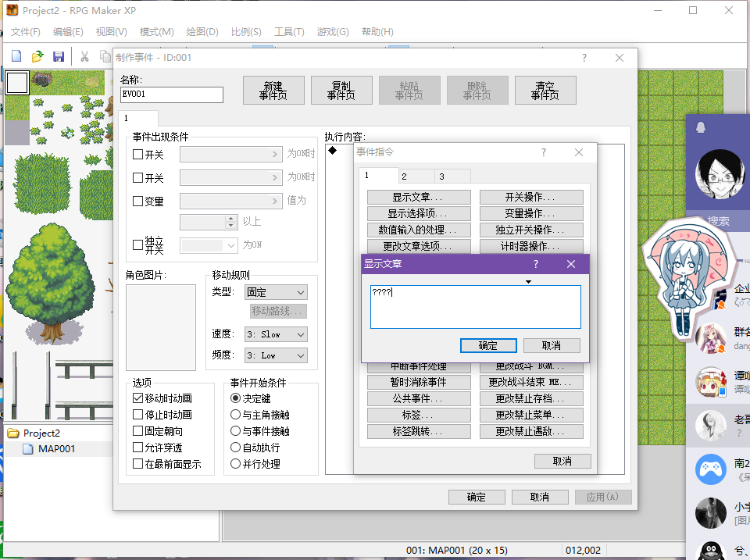This screenshot has width=750, height=560.
Task: Switch to tab 2 in 事件指令
Action: pyautogui.click(x=416, y=177)
